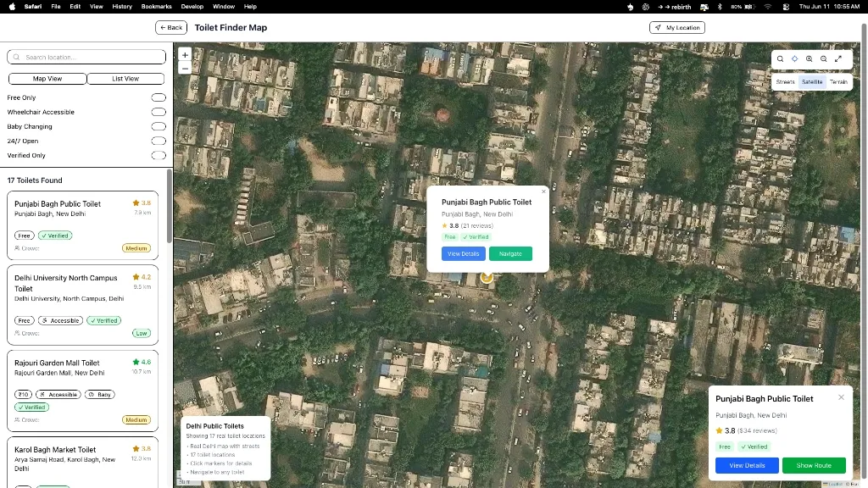Click Navigate in the map popup
This screenshot has height=488, width=868.
pyautogui.click(x=510, y=254)
